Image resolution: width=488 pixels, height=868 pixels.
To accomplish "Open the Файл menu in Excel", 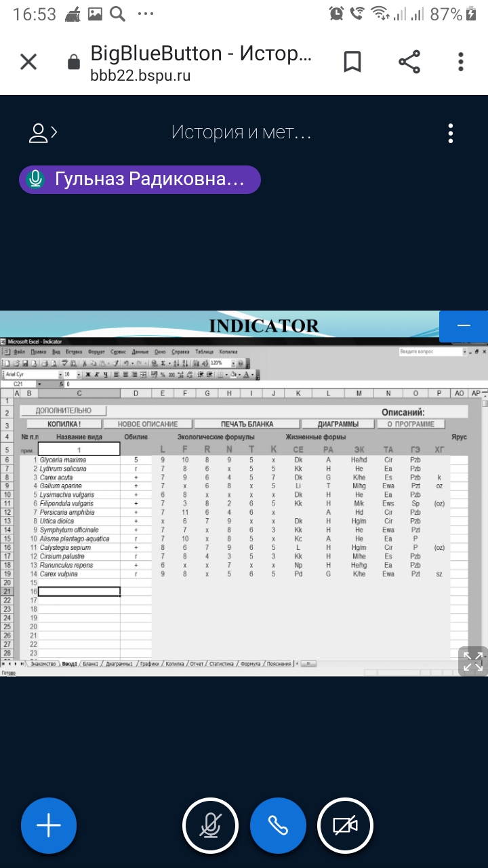I will click(19, 352).
